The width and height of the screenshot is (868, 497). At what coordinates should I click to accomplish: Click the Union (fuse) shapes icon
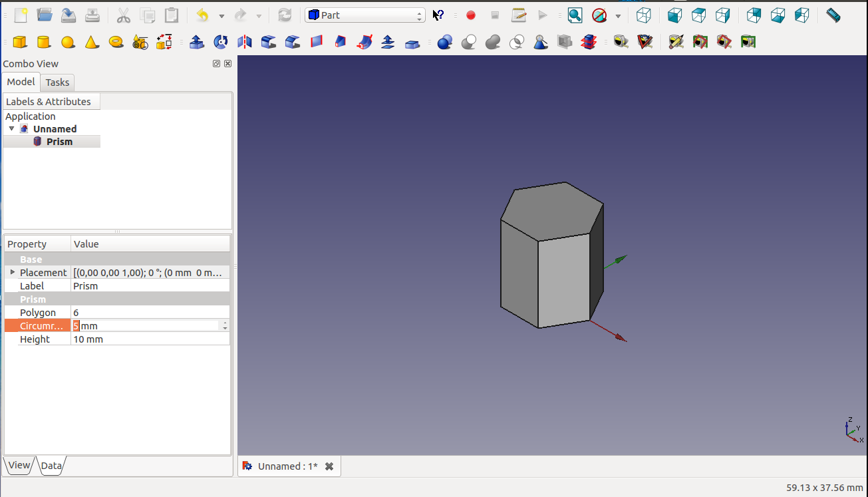(x=493, y=43)
